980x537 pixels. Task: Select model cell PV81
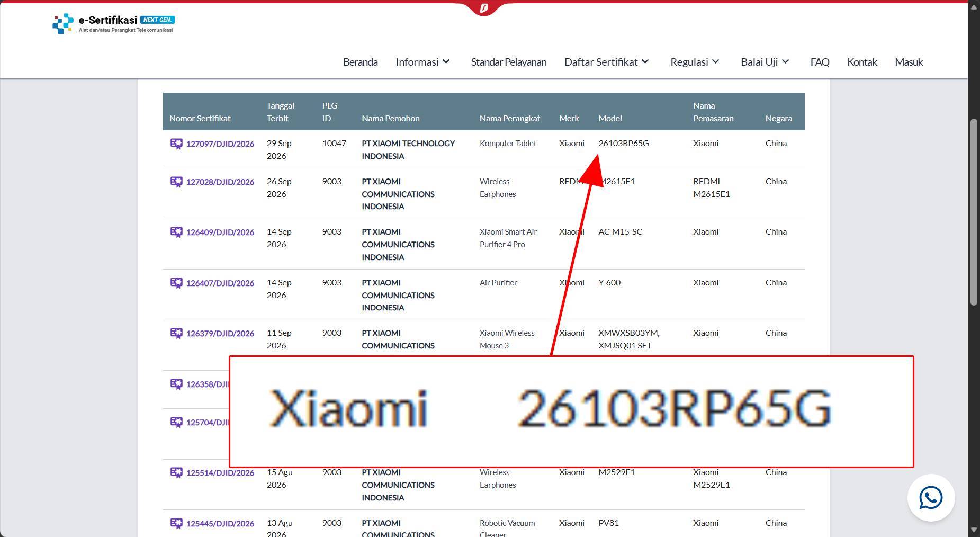608,523
